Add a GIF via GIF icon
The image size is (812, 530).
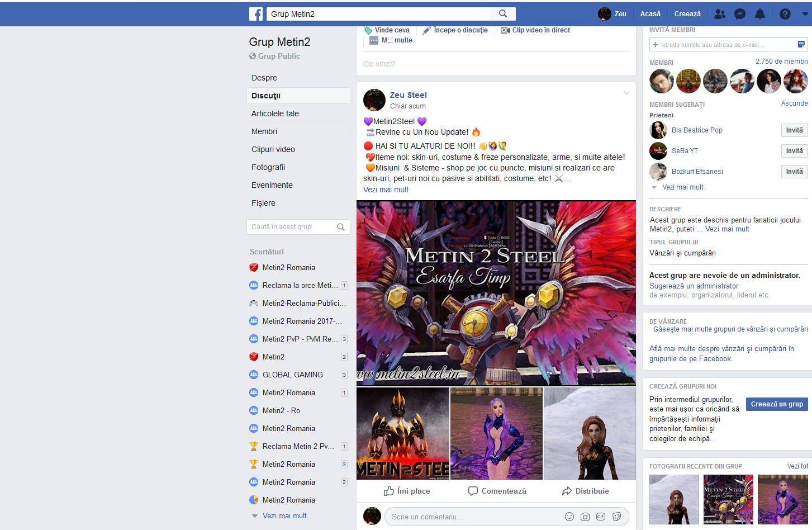pyautogui.click(x=601, y=517)
